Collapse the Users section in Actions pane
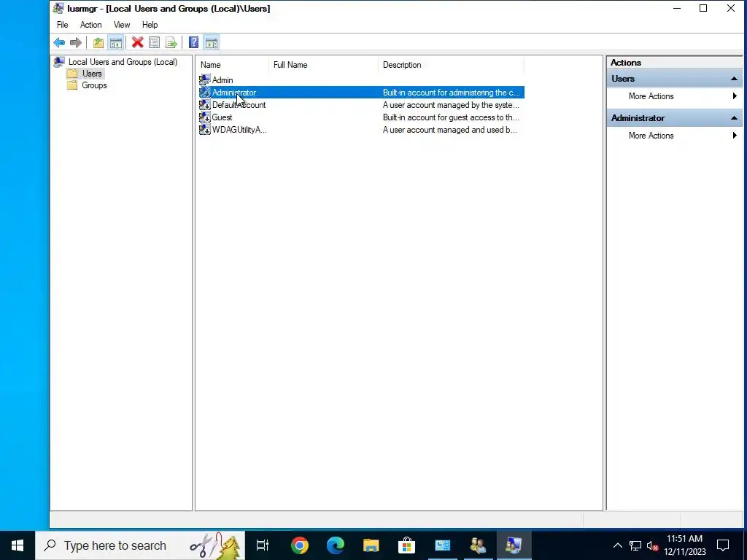Viewport: 747px width, 560px height. click(734, 79)
